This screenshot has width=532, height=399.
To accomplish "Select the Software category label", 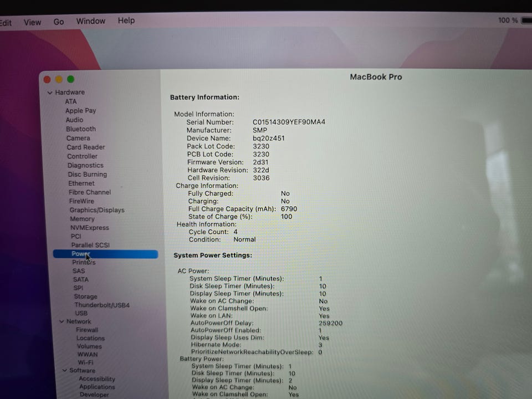I will (x=83, y=371).
